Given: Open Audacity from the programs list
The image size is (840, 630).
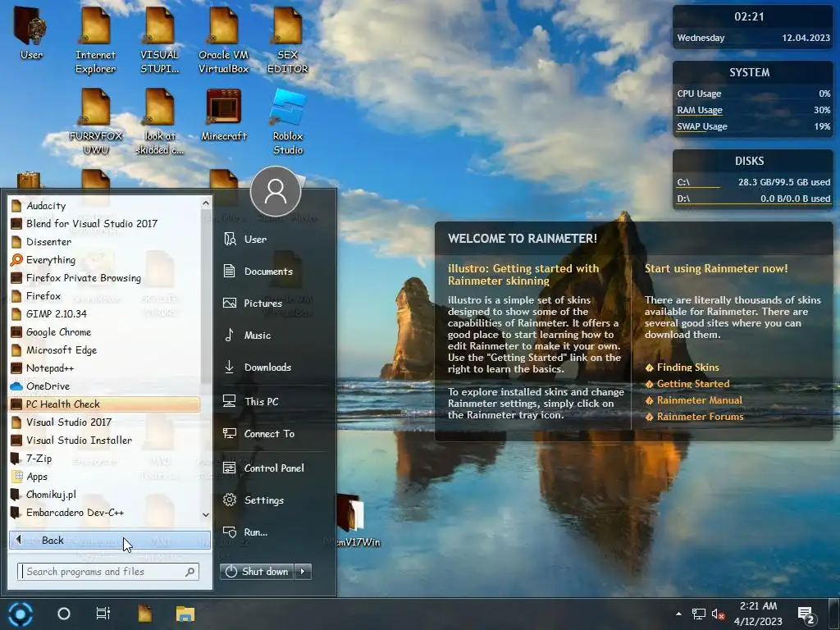Looking at the screenshot, I should click(104, 206).
